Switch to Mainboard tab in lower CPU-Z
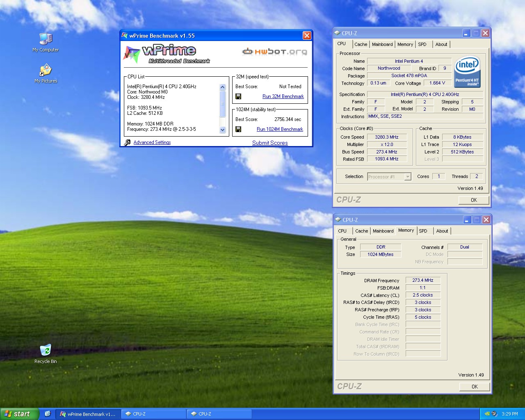The image size is (525, 420). point(383,231)
